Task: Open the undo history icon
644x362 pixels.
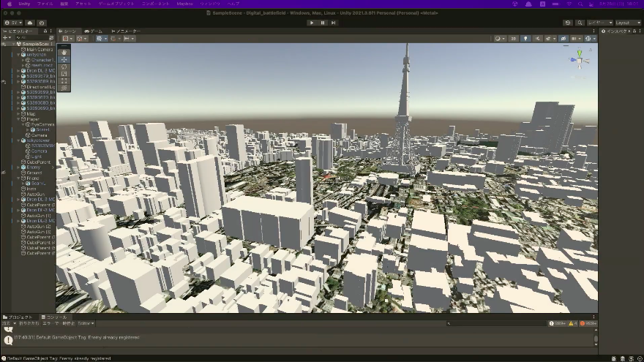Action: point(567,23)
